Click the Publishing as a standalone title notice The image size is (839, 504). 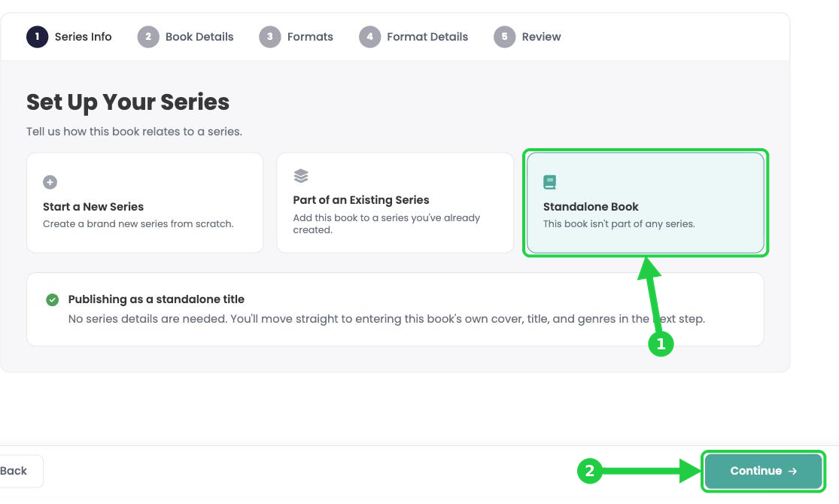396,309
